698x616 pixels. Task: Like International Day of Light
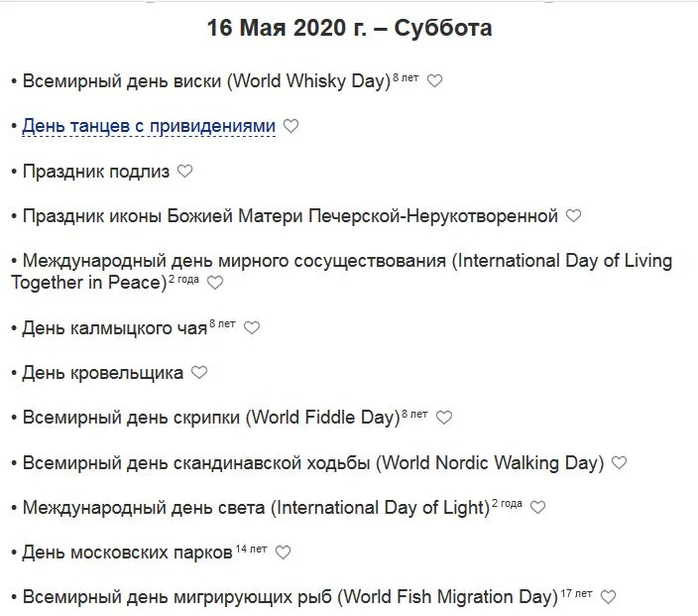tap(537, 507)
